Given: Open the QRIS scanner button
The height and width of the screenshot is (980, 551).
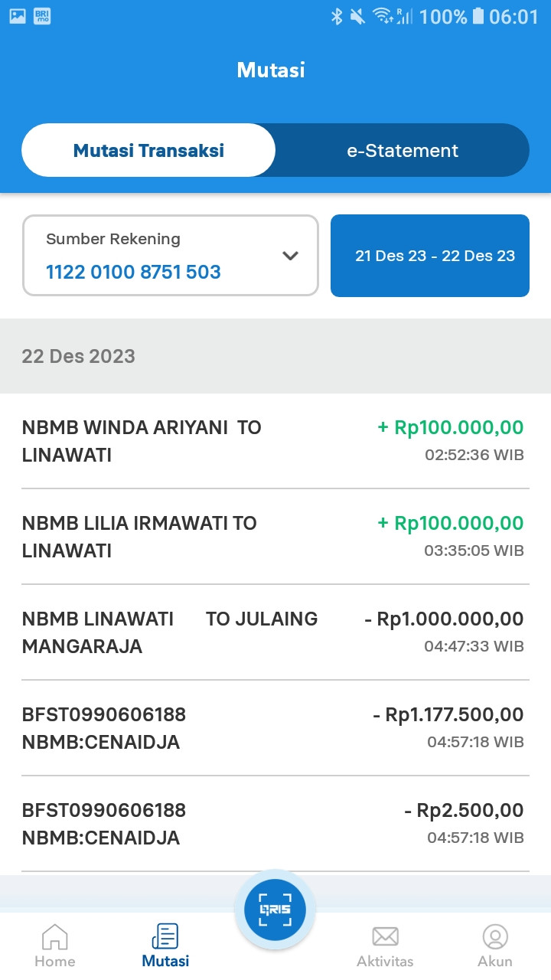Looking at the screenshot, I should pos(275,910).
